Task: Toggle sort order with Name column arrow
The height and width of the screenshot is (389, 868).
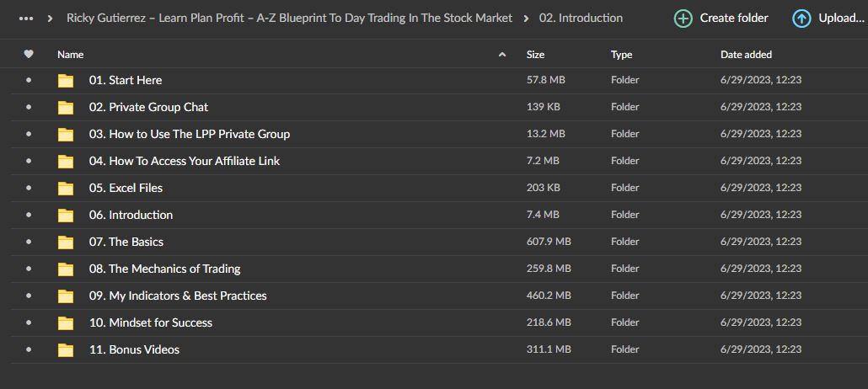Action: 502,54
